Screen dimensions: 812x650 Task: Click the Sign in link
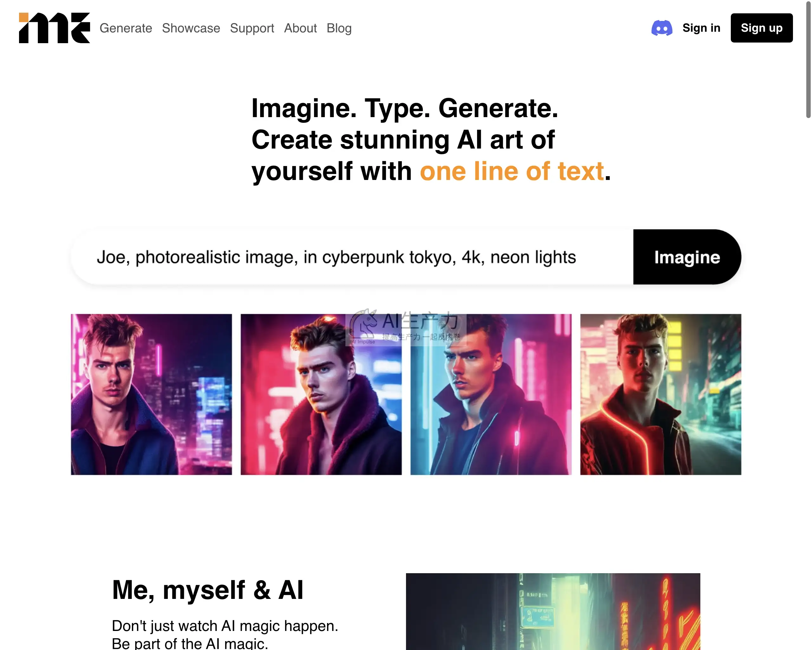point(701,28)
